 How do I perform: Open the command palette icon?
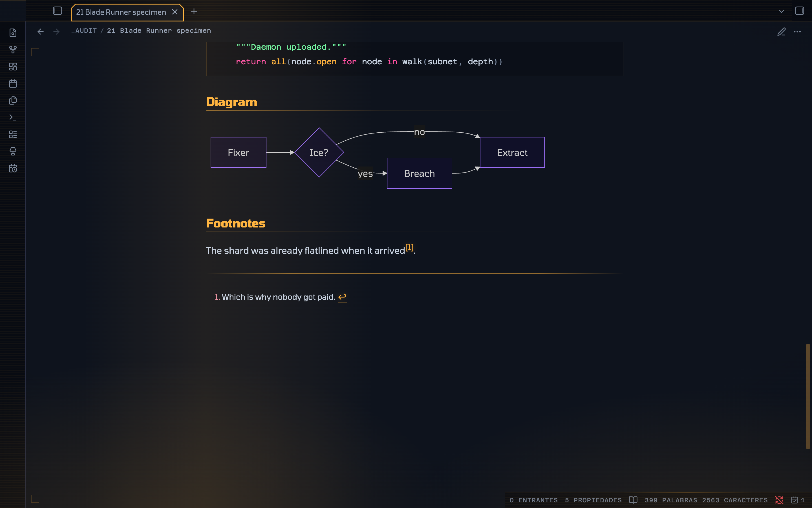point(13,117)
